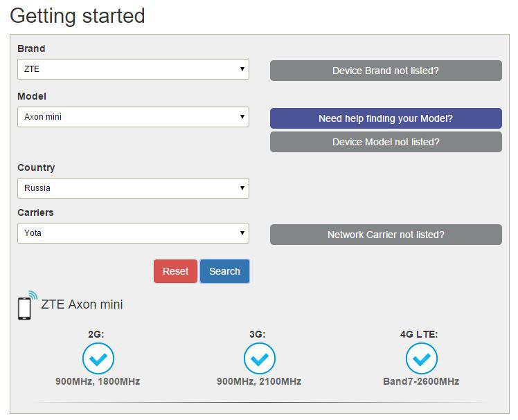This screenshot has width=518, height=420.
Task: Open the Model dropdown showing Axon mini
Action: (133, 117)
